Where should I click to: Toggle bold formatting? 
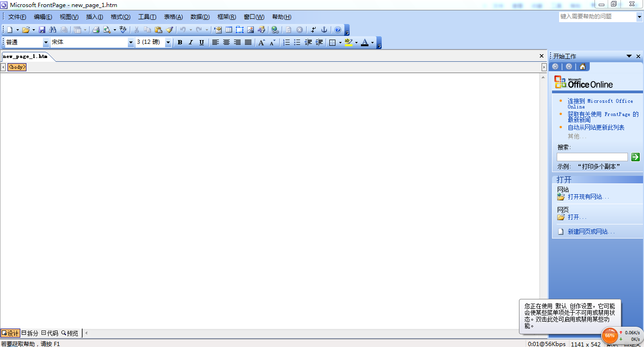tap(180, 42)
